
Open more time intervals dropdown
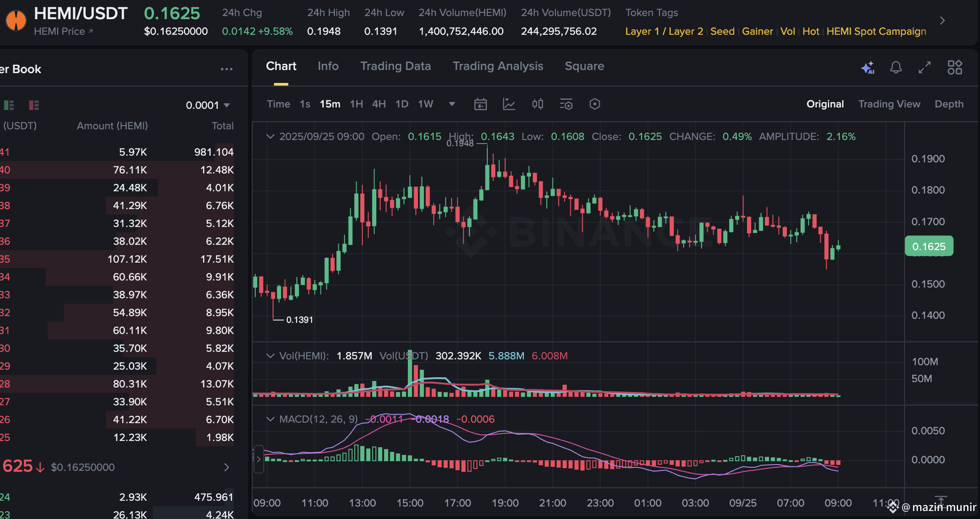452,104
